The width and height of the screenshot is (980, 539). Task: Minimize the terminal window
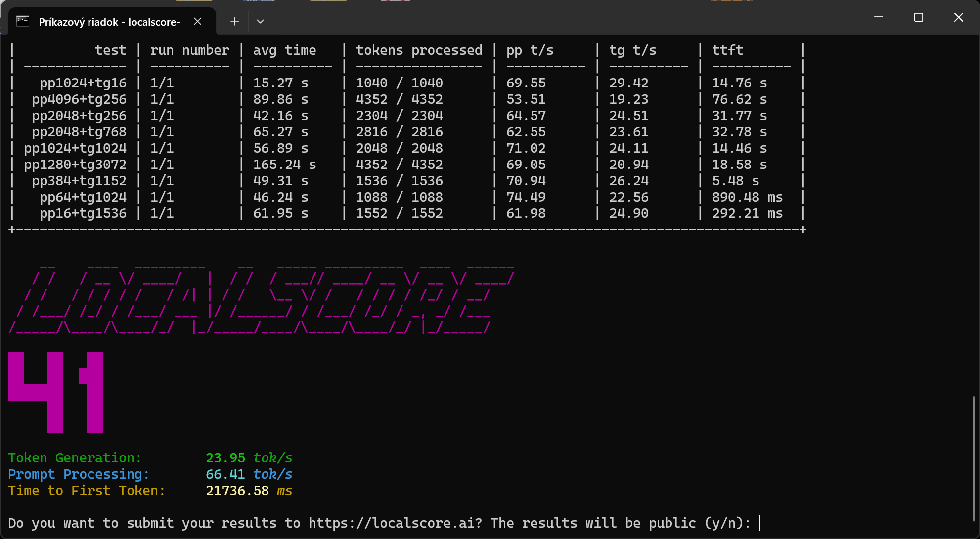click(x=879, y=17)
